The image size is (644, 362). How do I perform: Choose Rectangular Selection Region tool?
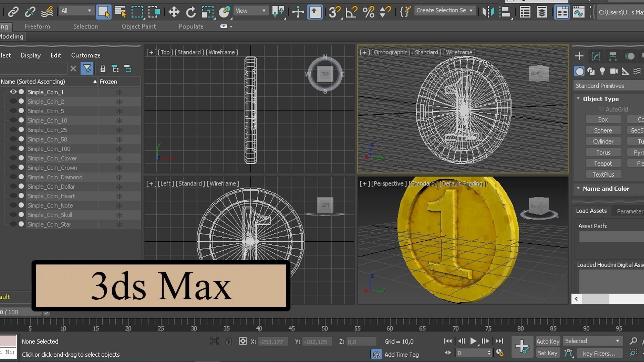coord(137,12)
